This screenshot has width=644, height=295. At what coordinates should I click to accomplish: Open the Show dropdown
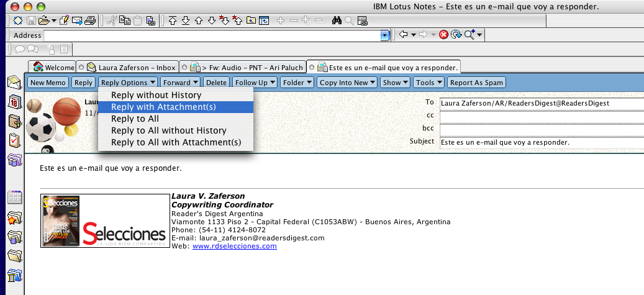tap(396, 83)
